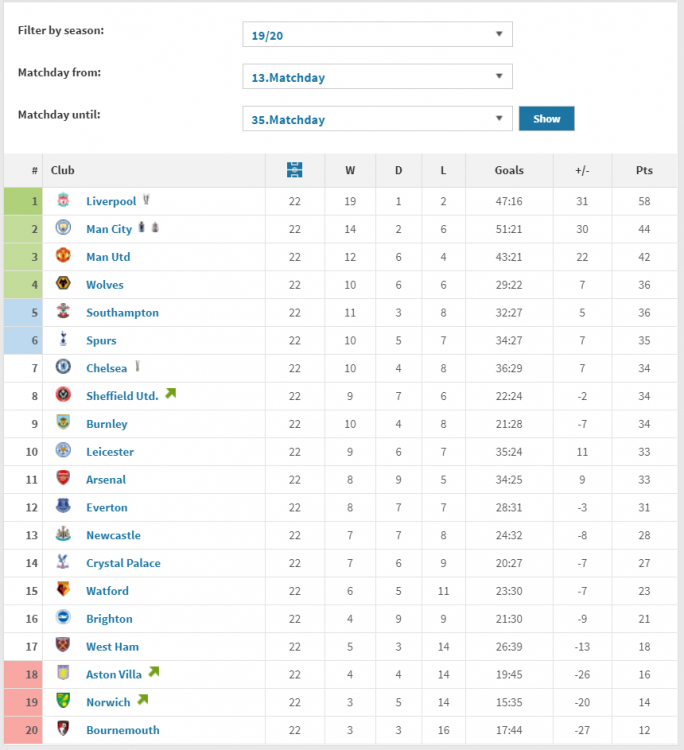
Task: Click the promoted arrow beside Norwich
Action: (x=142, y=700)
